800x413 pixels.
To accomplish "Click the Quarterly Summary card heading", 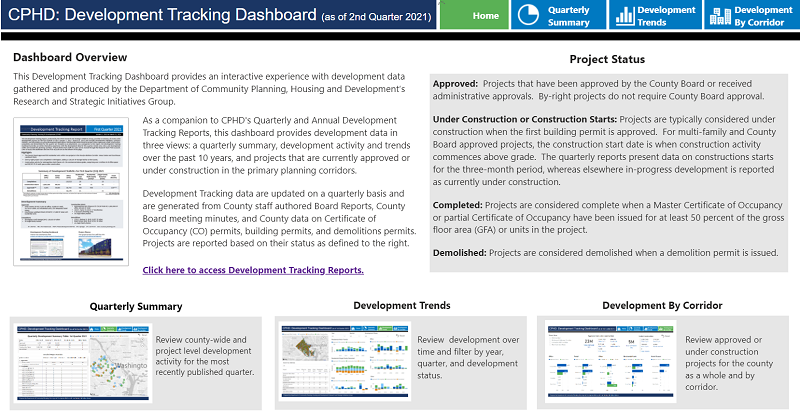I will point(136,306).
